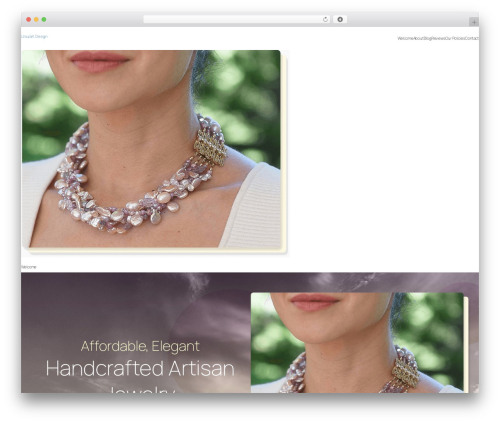
Task: Click the browser address bar
Action: [237, 19]
